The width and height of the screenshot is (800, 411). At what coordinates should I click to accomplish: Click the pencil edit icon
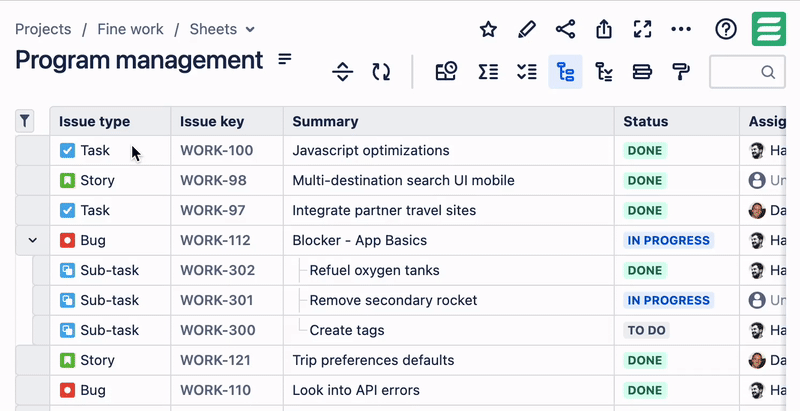click(x=527, y=29)
